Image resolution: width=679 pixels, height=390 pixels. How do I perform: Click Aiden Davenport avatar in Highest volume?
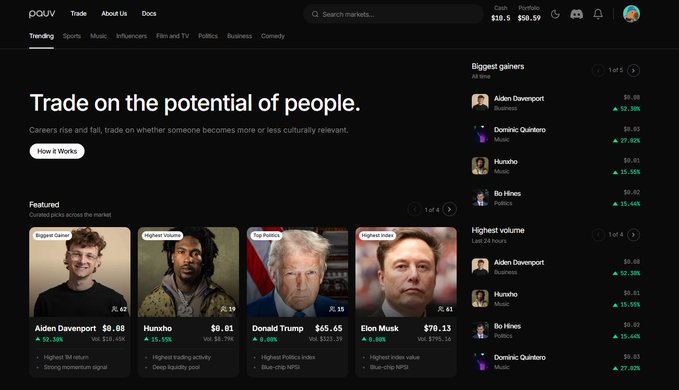pyautogui.click(x=480, y=267)
